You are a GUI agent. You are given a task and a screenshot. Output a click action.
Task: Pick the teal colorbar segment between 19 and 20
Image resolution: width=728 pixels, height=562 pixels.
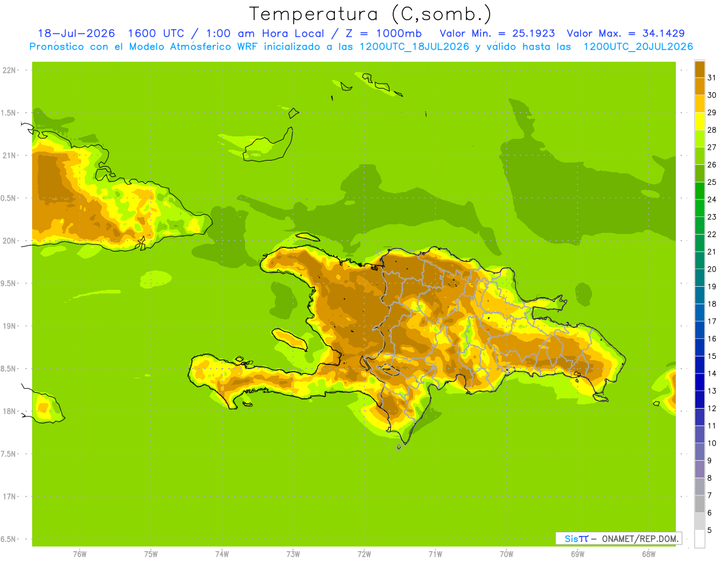699,278
